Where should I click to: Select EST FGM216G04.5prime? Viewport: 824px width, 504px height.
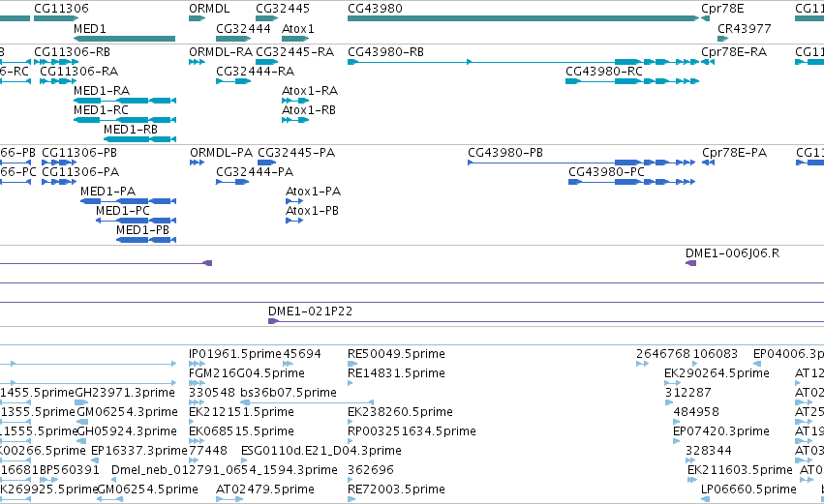tap(198, 383)
